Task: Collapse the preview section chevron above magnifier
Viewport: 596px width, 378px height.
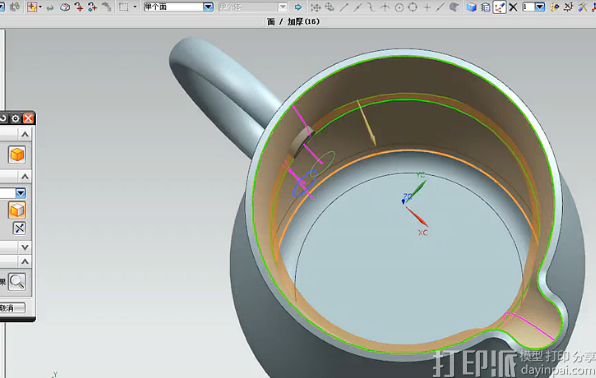Action: tap(25, 262)
